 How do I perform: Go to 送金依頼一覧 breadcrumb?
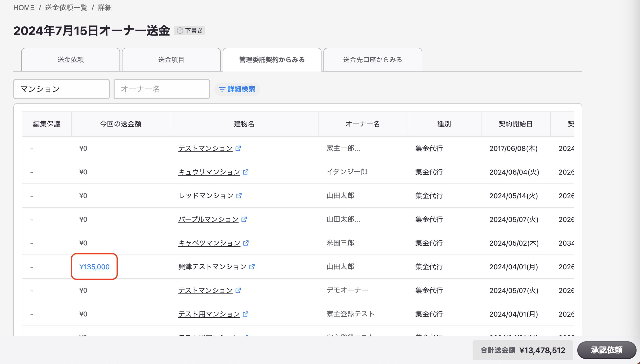coord(66,8)
